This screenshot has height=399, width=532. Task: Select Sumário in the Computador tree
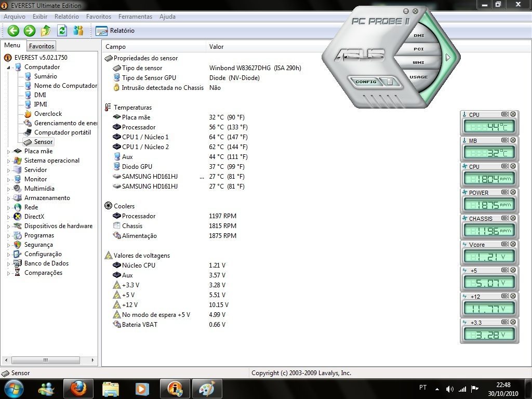(46, 76)
